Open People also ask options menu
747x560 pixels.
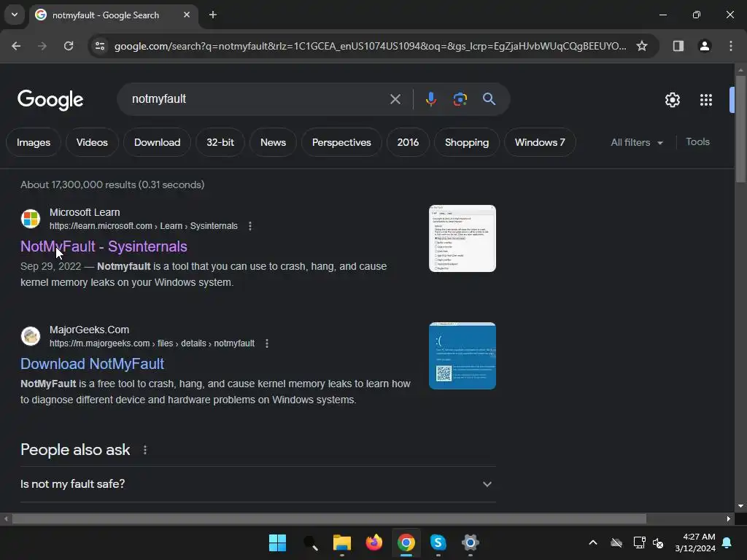(x=145, y=450)
